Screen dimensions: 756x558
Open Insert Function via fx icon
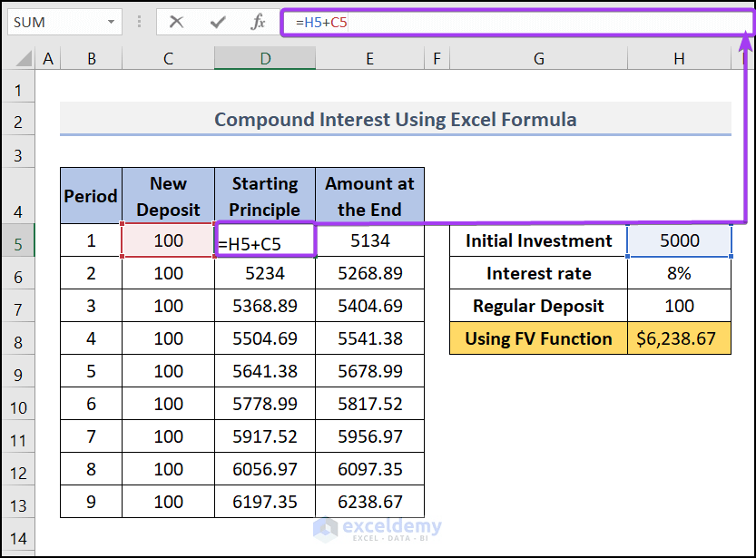(x=258, y=22)
